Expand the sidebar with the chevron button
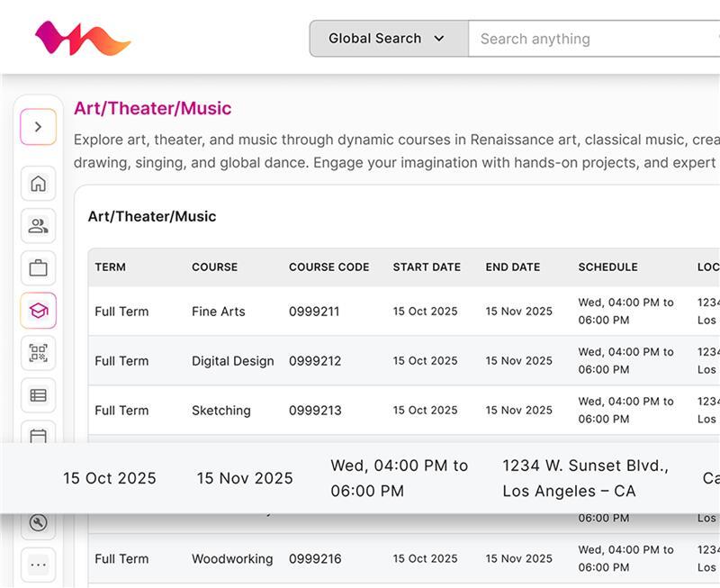 tap(38, 127)
